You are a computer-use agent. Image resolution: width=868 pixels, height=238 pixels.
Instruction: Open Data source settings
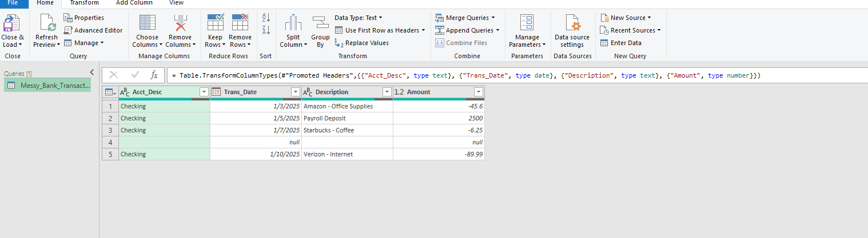572,31
